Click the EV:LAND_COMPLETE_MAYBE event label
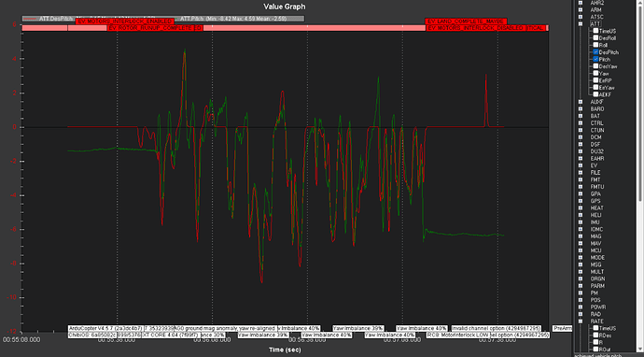 (x=466, y=21)
